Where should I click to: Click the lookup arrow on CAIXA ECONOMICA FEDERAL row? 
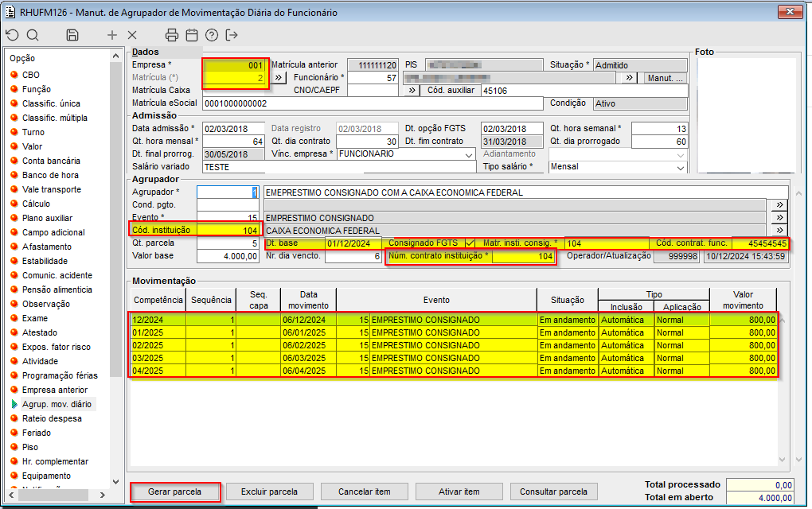coord(779,230)
